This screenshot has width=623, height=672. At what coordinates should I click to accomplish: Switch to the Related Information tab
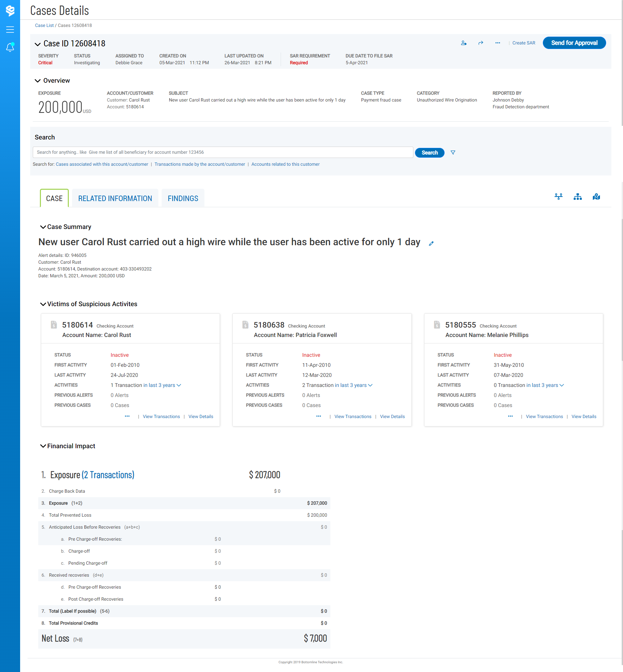point(115,198)
